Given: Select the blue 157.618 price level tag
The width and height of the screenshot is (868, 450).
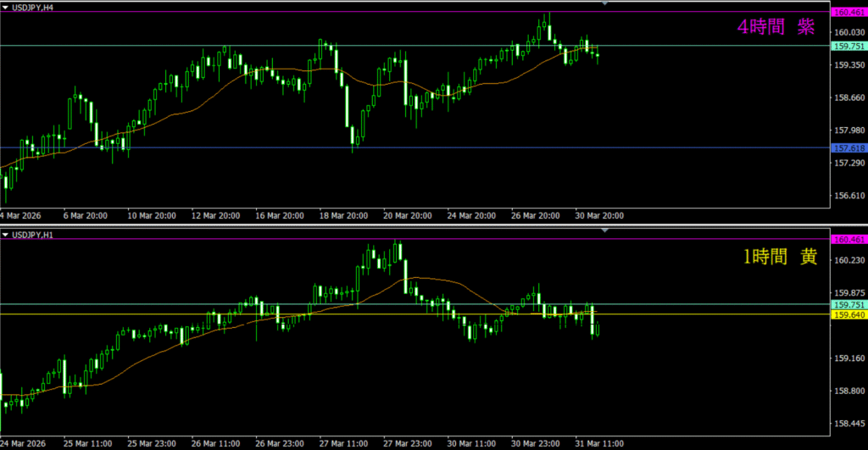Looking at the screenshot, I should 848,148.
